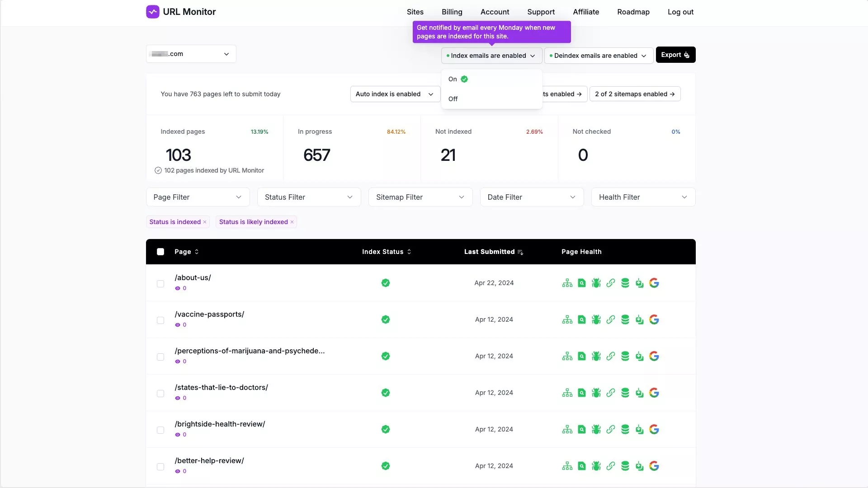Open the Status Filter dropdown
Image resolution: width=868 pixels, height=488 pixels.
[309, 197]
